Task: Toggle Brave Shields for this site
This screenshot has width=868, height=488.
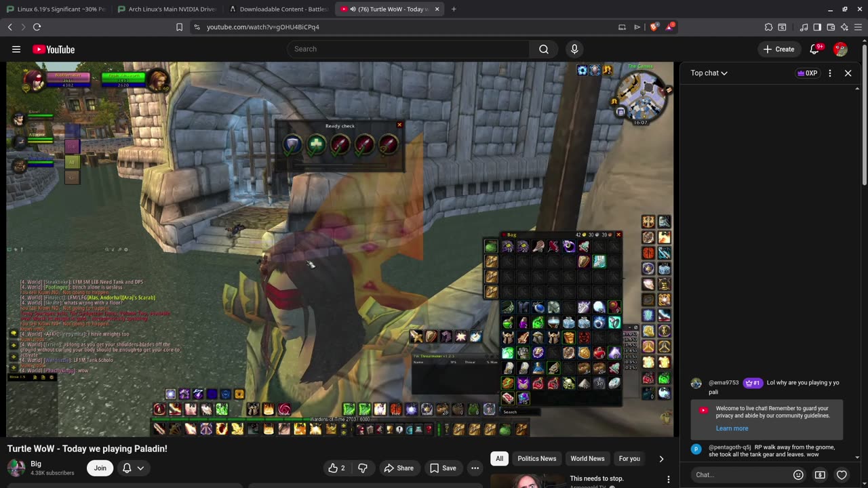Action: click(x=654, y=27)
